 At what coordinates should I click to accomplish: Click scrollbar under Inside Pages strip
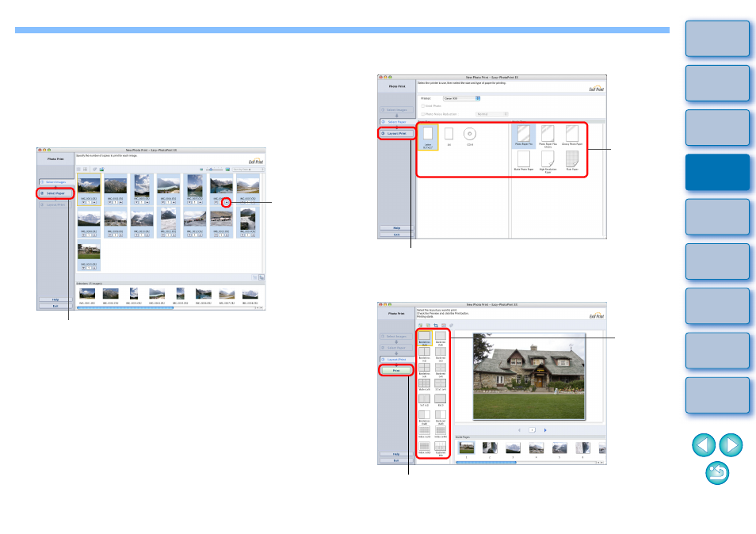[486, 462]
